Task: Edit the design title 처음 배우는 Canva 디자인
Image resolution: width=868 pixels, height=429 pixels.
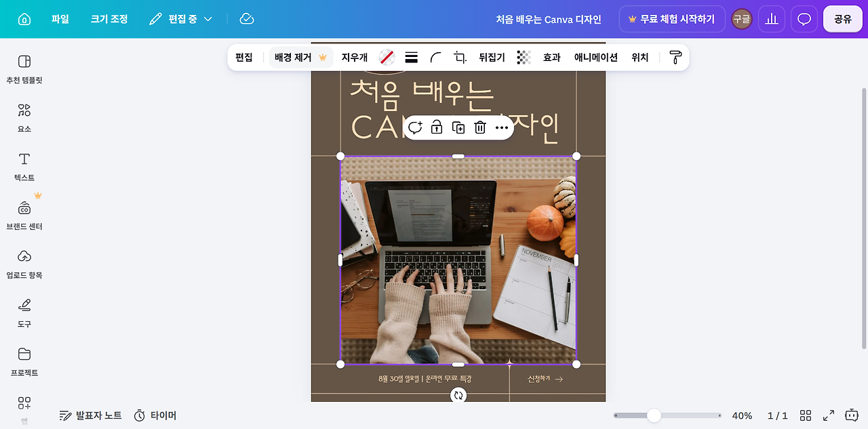Action: [549, 19]
